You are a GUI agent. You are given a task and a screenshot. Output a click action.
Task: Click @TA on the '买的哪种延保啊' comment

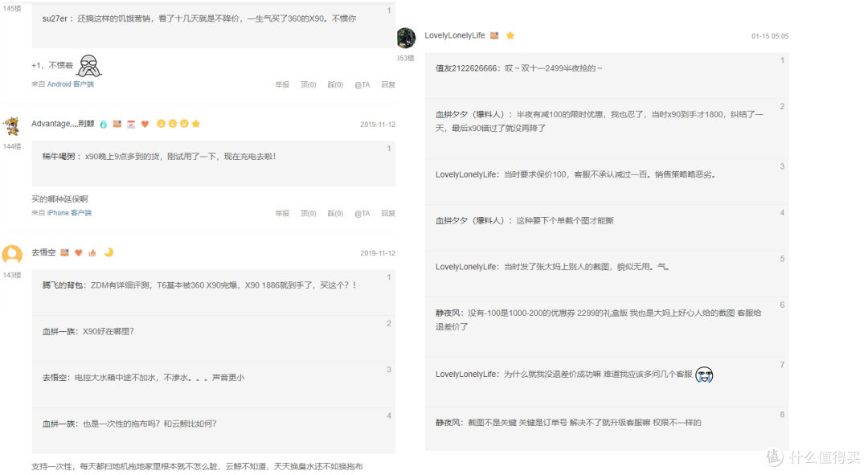coord(362,213)
